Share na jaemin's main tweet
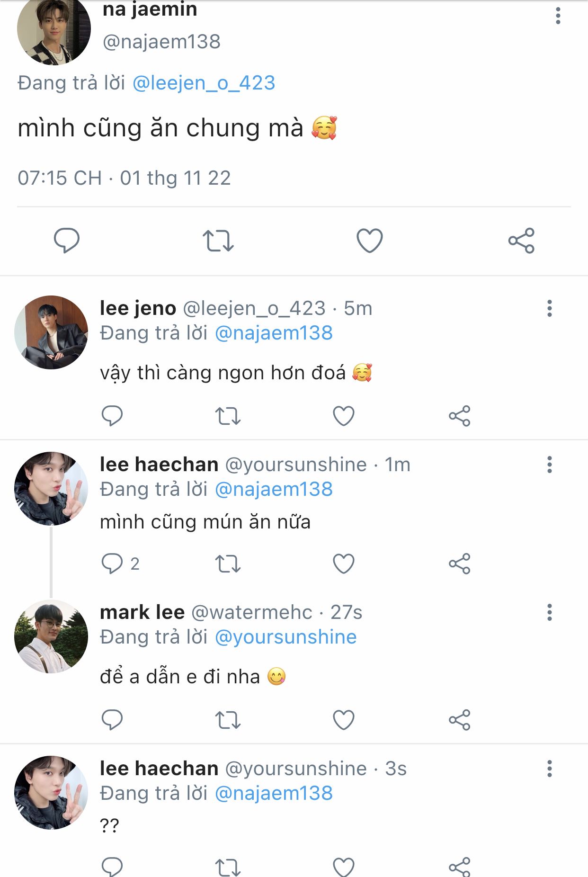The image size is (588, 877). click(x=521, y=241)
